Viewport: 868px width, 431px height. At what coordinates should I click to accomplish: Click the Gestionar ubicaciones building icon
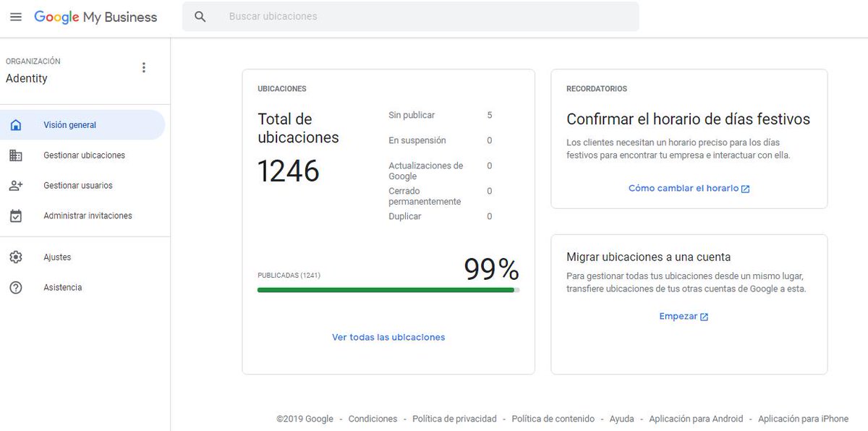tap(16, 155)
